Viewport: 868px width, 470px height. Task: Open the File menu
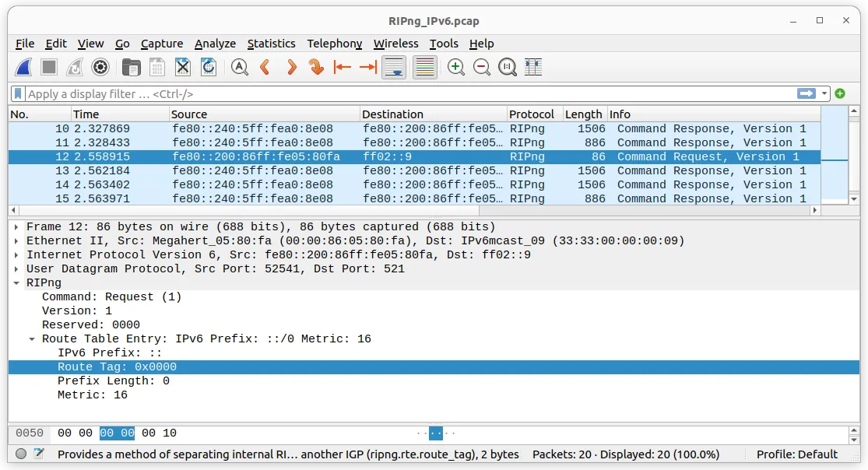click(x=25, y=43)
